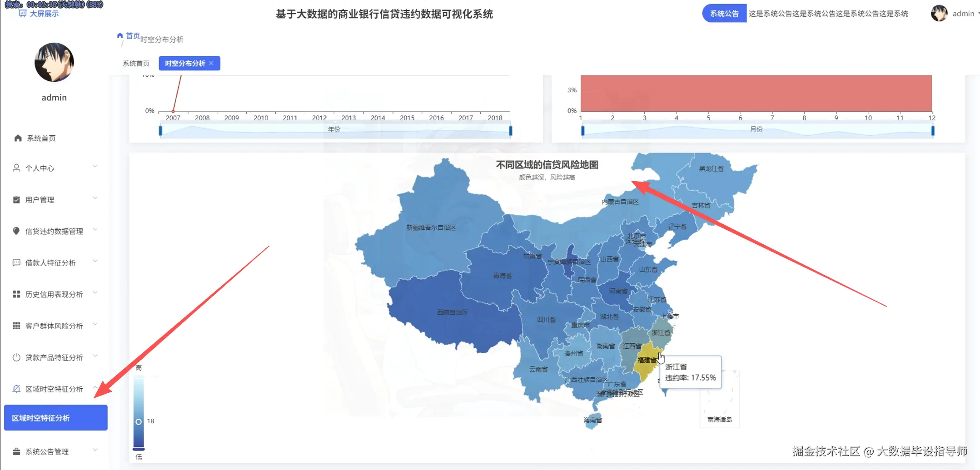Click the breadcrumb home icon before 首页
The width and height of the screenshot is (980, 470).
coord(120,35)
